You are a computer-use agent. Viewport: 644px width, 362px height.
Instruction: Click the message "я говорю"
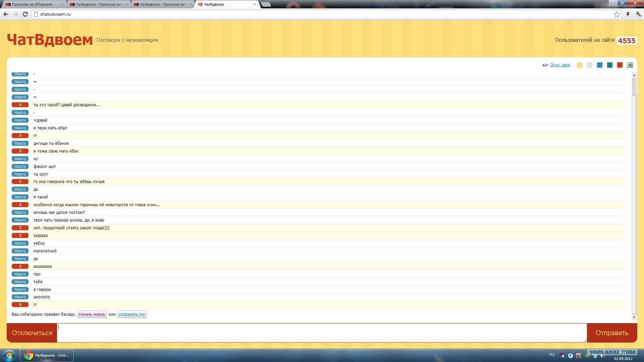tap(42, 290)
